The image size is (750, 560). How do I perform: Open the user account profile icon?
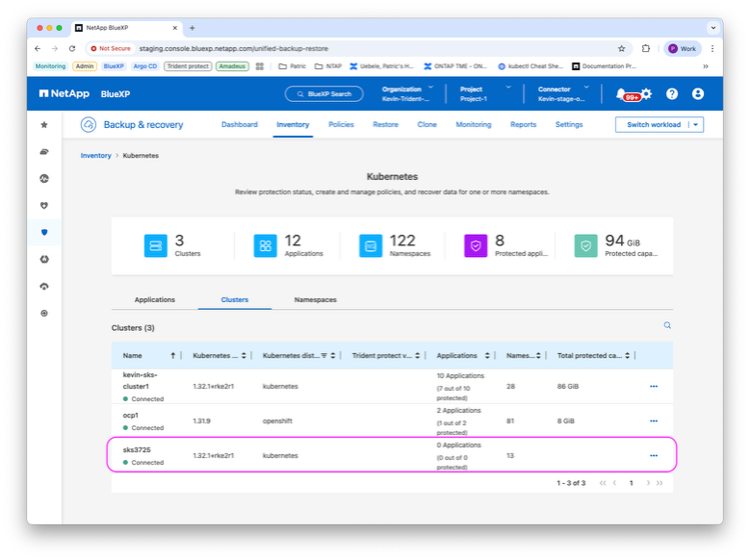tap(698, 93)
